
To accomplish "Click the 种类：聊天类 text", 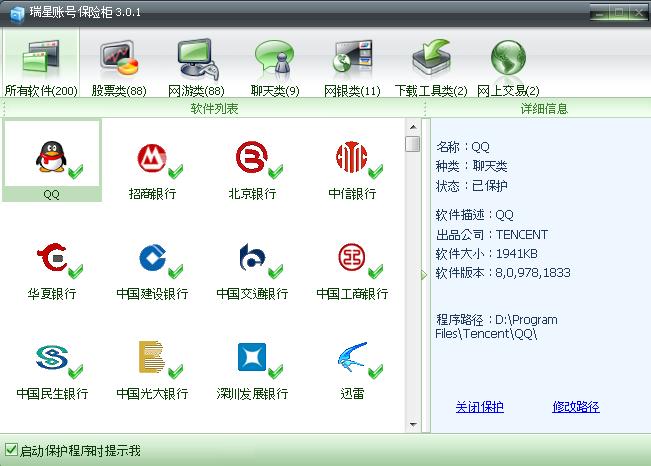I will click(x=472, y=166).
